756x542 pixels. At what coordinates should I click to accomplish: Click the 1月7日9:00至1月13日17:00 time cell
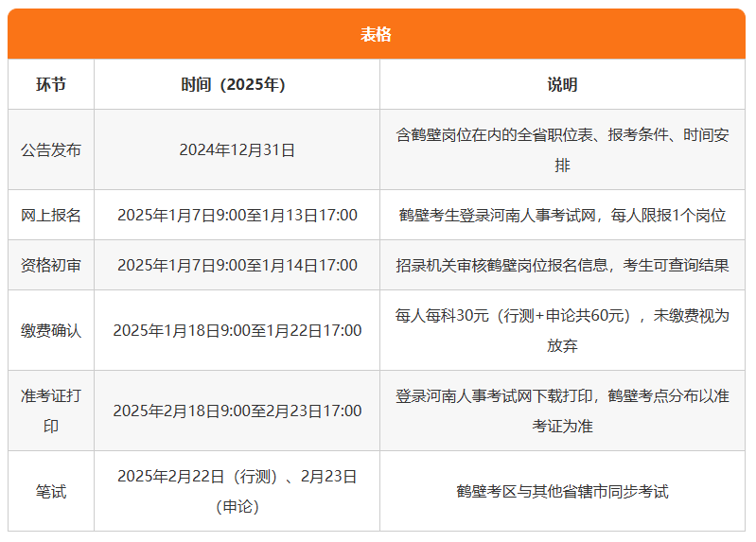click(237, 215)
